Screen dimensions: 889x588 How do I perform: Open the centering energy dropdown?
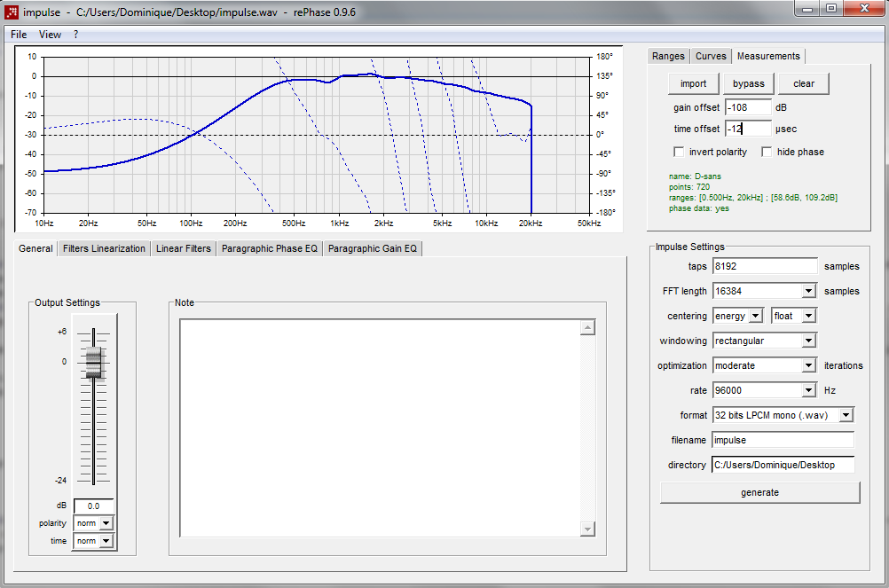tap(756, 316)
